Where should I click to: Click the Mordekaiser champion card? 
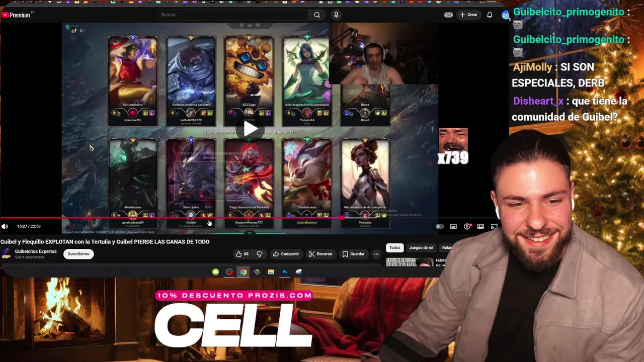[133, 184]
